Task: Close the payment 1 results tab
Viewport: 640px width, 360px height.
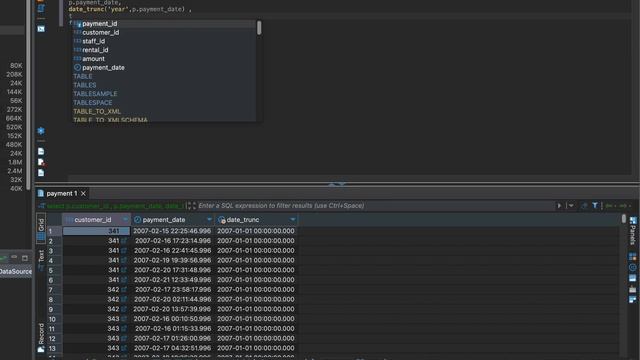Action: (x=83, y=193)
